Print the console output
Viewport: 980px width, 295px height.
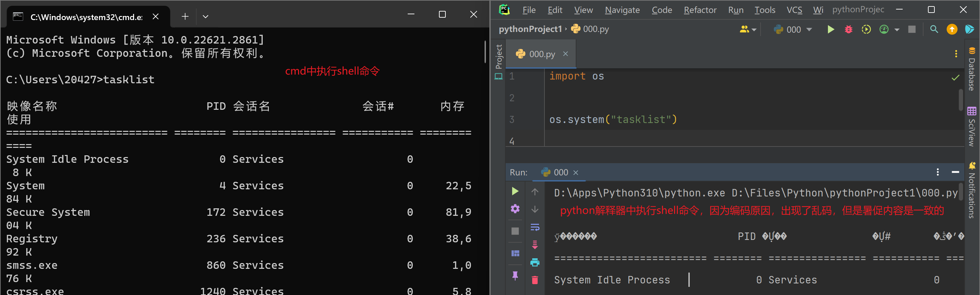pyautogui.click(x=535, y=262)
